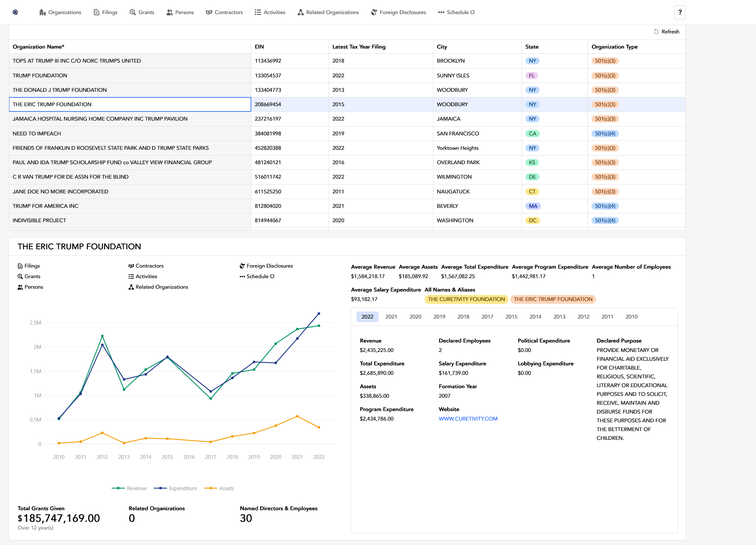Sort the table by the Organization Name column
Screen dimensions: 756x545
click(x=39, y=47)
